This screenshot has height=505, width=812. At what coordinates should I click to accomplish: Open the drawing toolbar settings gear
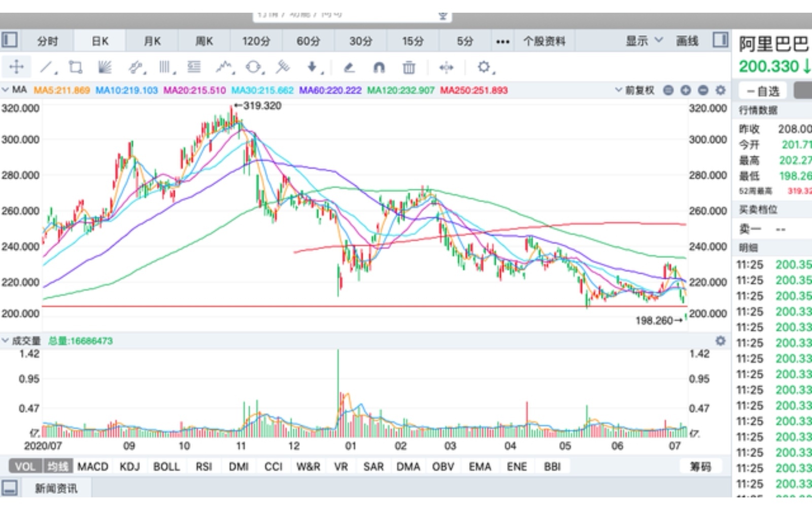[485, 66]
